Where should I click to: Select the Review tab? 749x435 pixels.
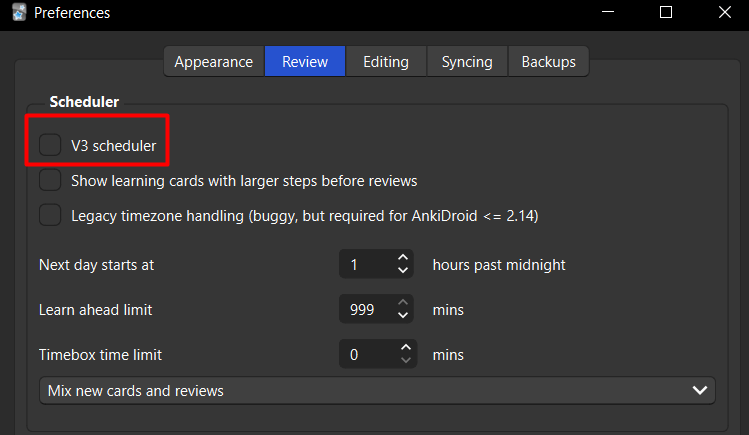305,61
